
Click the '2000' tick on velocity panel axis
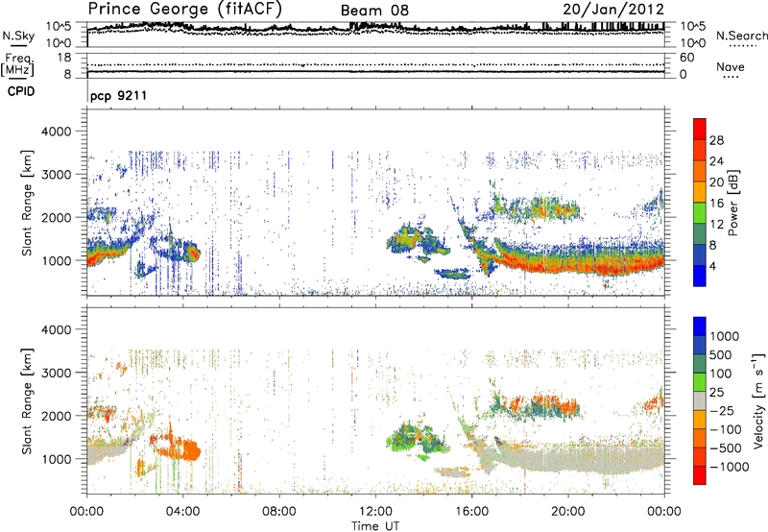[x=57, y=416]
